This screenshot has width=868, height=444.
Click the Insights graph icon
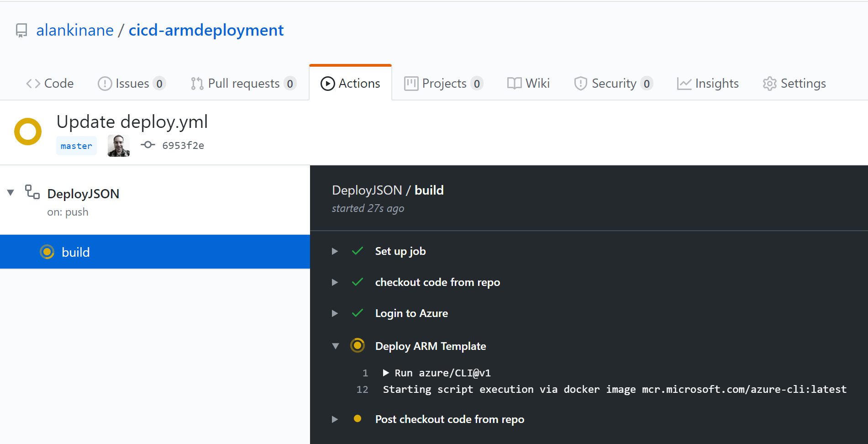(684, 84)
